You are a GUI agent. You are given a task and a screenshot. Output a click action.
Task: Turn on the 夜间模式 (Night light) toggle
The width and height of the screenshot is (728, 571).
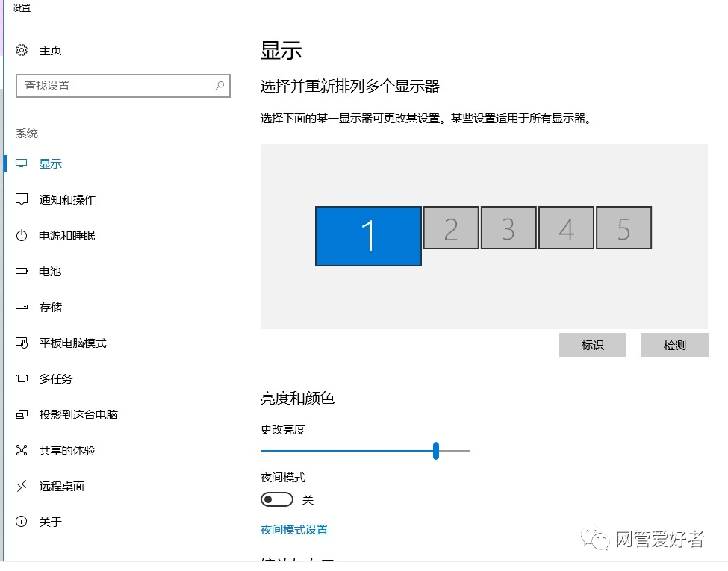click(x=276, y=499)
